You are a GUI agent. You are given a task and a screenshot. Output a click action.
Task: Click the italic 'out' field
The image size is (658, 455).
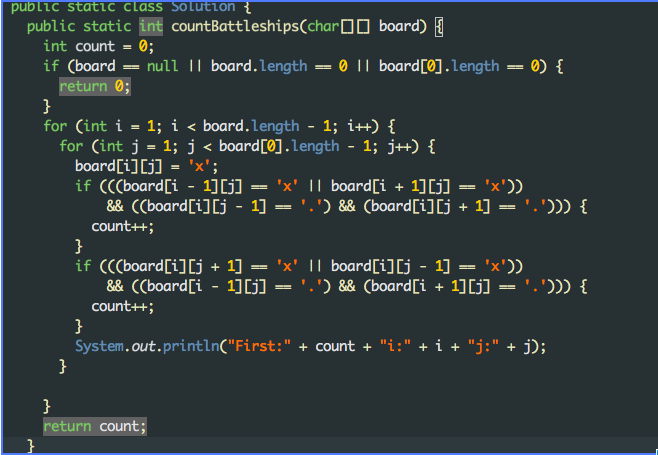pyautogui.click(x=144, y=346)
